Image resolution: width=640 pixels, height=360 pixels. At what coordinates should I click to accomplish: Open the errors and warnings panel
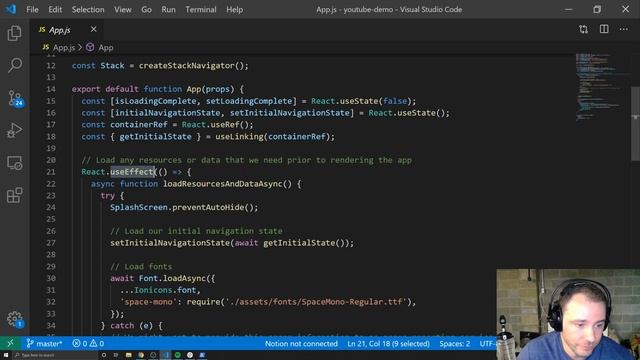(88, 344)
